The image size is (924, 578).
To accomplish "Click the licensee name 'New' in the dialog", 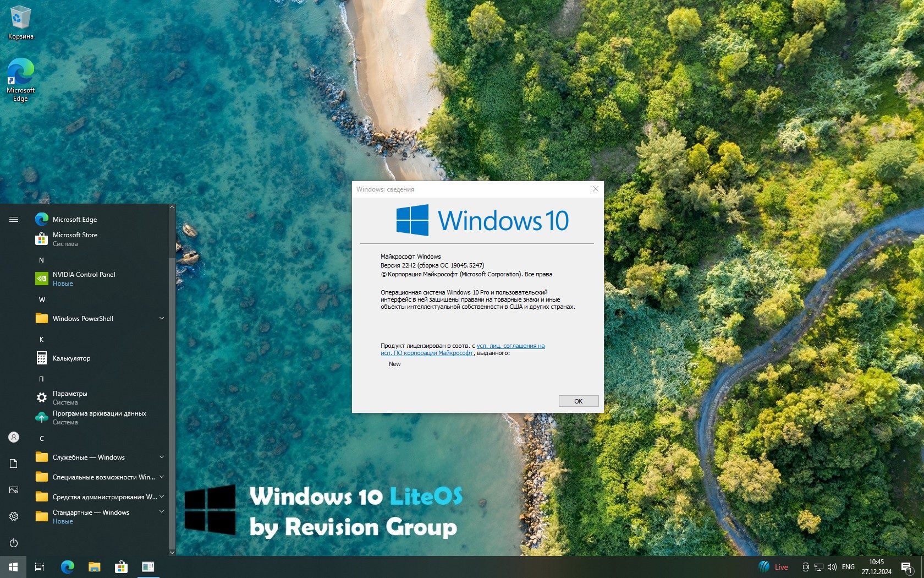I will pyautogui.click(x=395, y=364).
